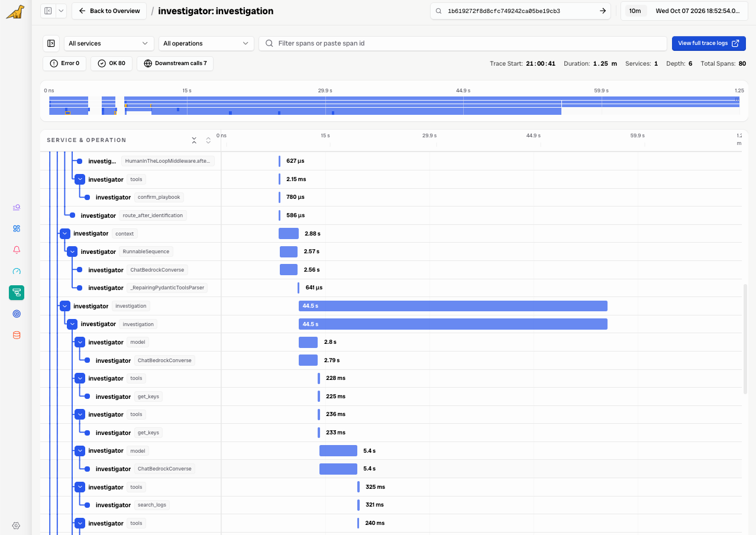The height and width of the screenshot is (535, 756).
Task: Select the active traces icon in sidebar
Action: (x=17, y=292)
